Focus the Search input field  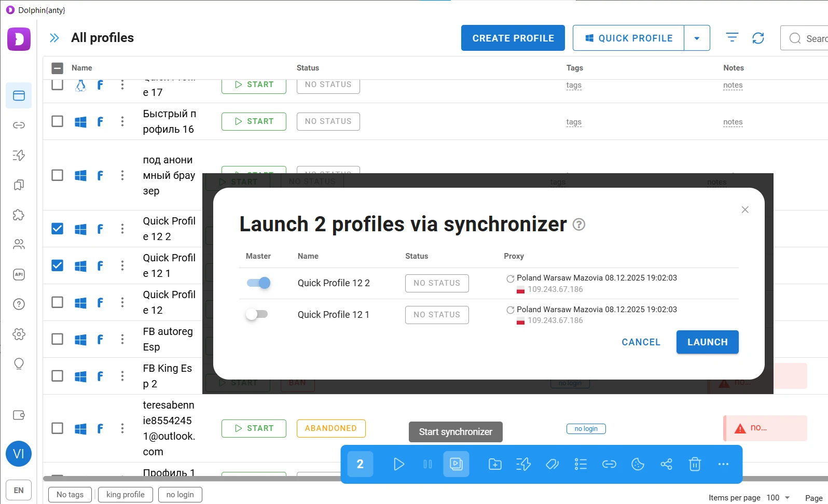click(804, 38)
